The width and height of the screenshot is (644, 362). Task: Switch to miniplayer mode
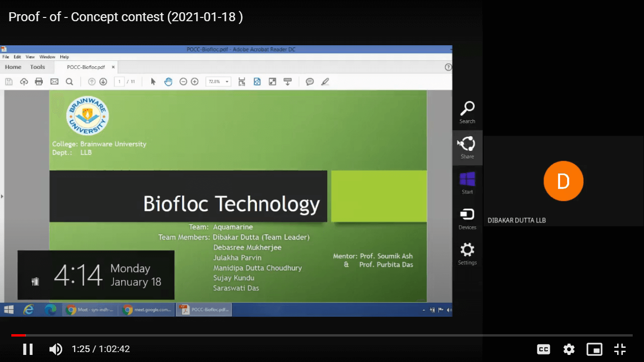click(x=594, y=349)
